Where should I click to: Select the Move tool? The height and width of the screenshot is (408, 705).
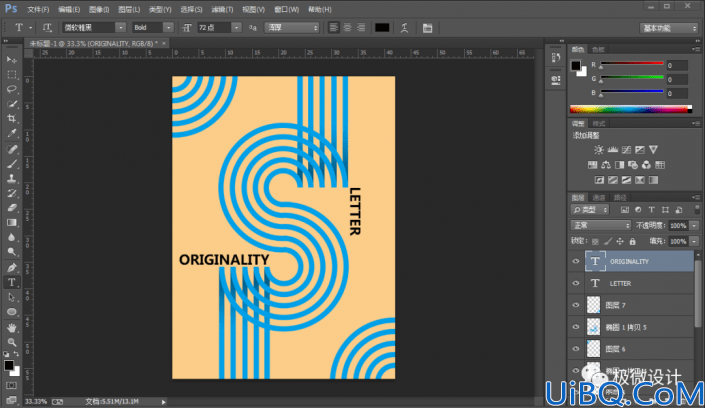tap(12, 60)
